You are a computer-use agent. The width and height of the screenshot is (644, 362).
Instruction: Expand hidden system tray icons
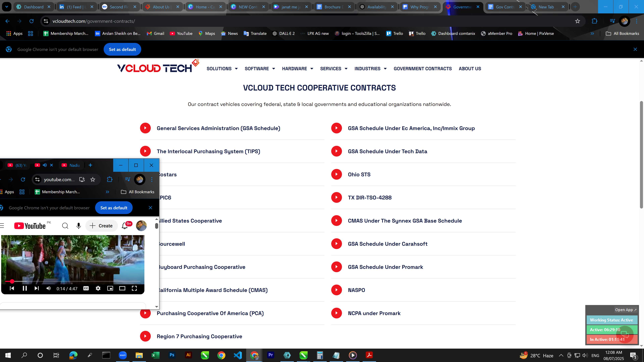coord(561,355)
